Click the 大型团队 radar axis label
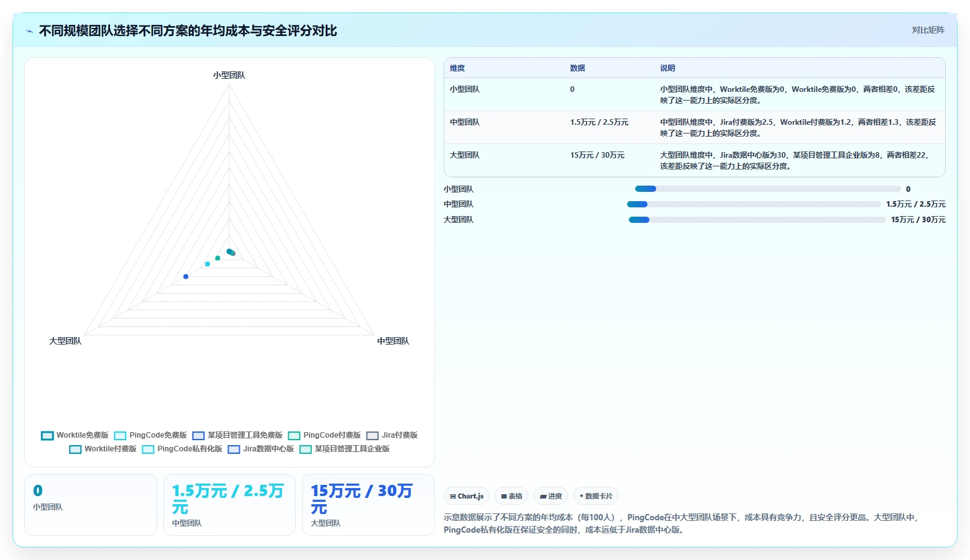This screenshot has width=970, height=560. [65, 341]
